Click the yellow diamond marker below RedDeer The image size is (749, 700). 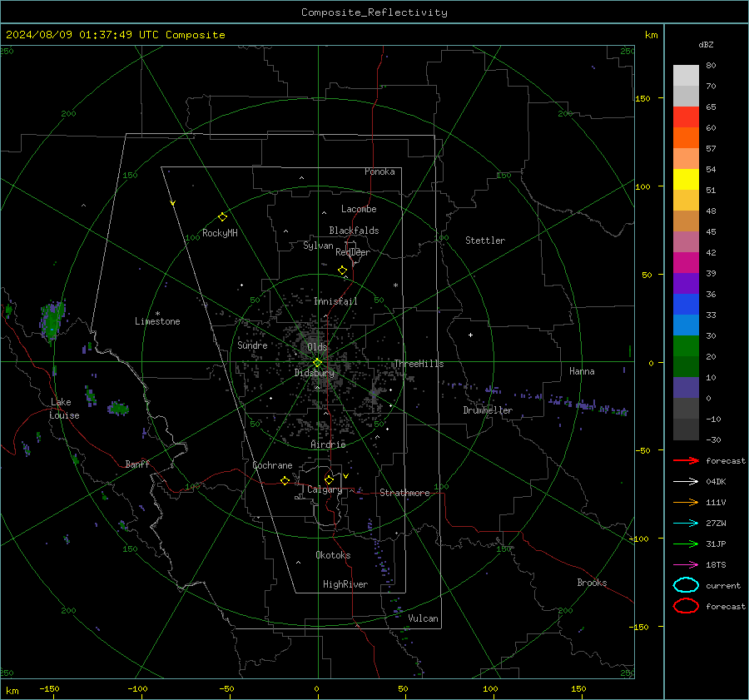[x=343, y=271]
